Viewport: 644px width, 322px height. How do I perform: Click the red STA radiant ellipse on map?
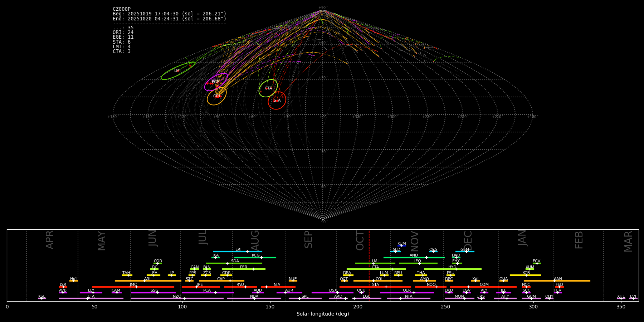(277, 101)
